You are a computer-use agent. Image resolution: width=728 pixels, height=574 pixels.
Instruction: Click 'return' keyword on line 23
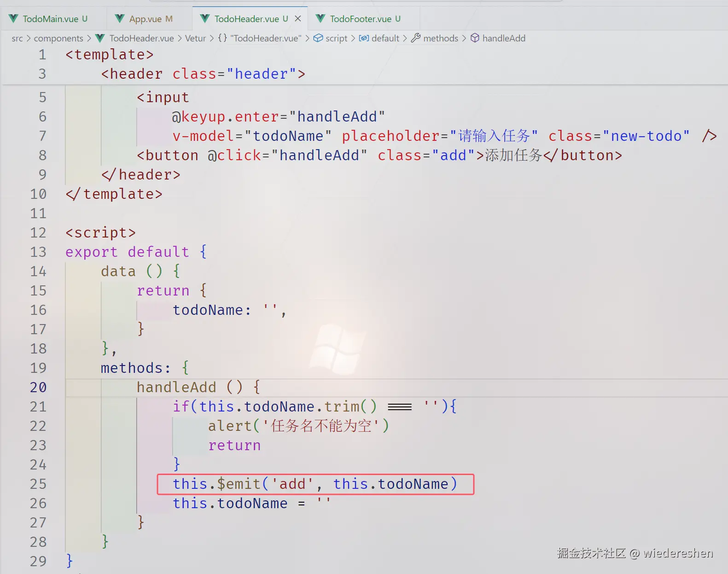pos(234,445)
